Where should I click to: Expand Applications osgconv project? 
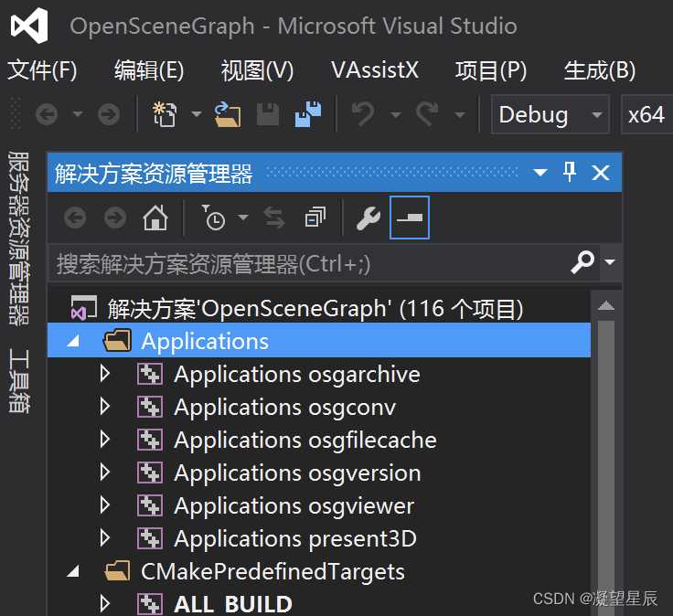(105, 406)
